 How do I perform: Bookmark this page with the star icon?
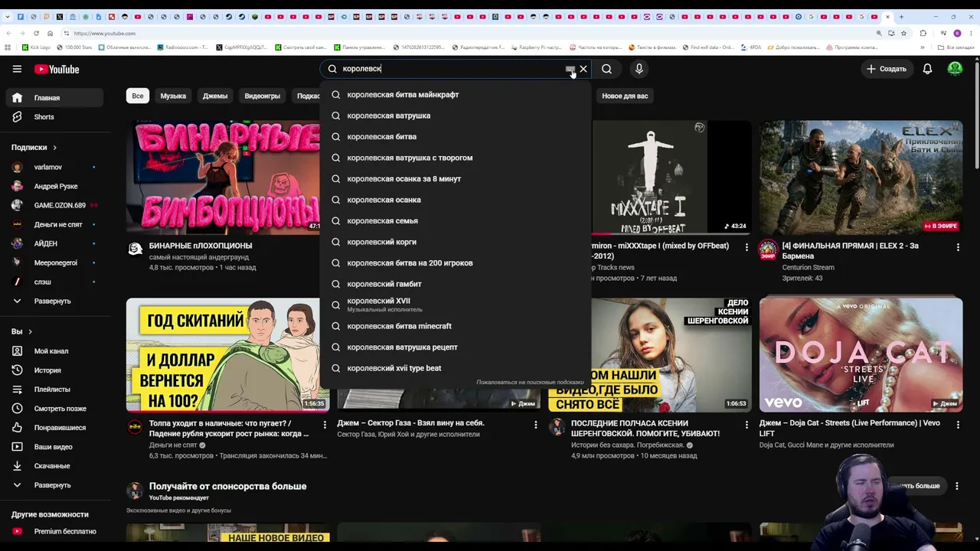[903, 34]
